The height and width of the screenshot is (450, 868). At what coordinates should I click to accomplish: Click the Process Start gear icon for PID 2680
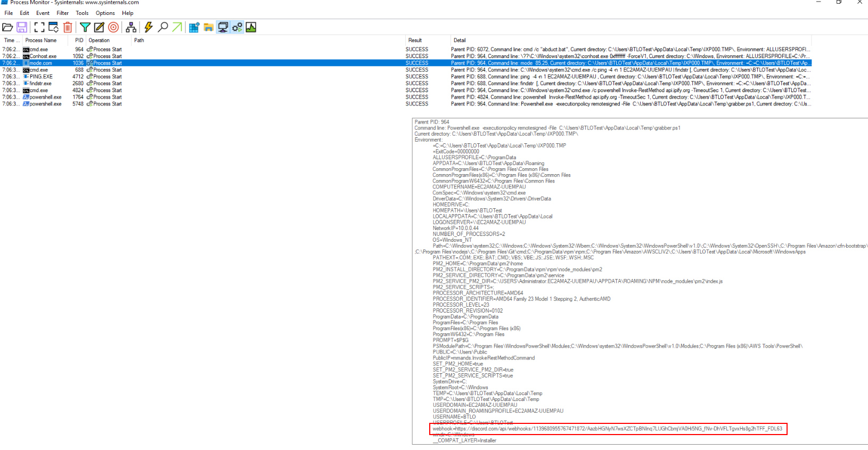coord(89,84)
